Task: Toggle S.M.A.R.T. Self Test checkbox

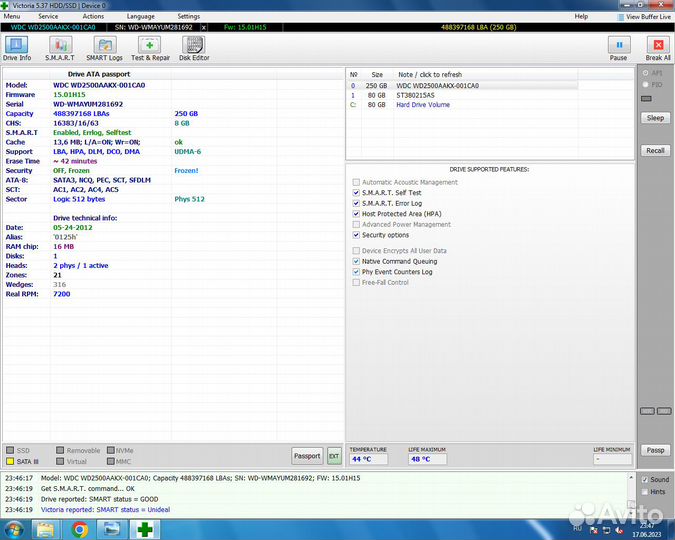Action: pyautogui.click(x=356, y=192)
